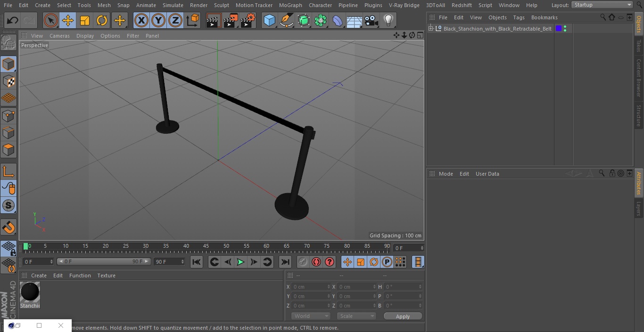Open the Content Browser side tab
The height and width of the screenshot is (332, 644).
(x=639, y=78)
